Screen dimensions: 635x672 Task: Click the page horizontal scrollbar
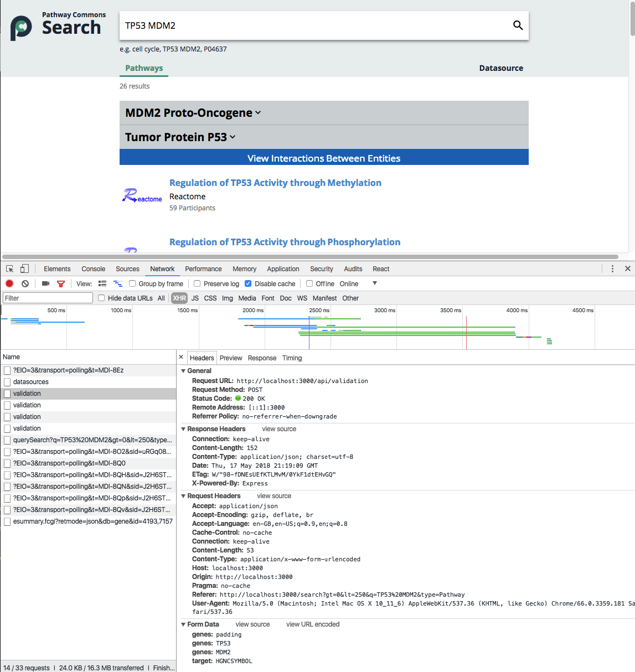tap(310, 257)
